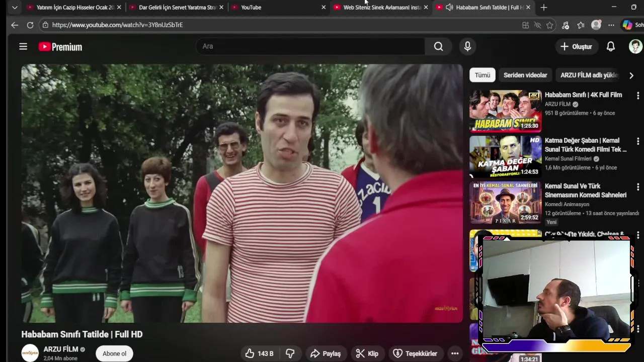Go back with the browser back arrow
Screen dimensions: 644x362
[15, 25]
